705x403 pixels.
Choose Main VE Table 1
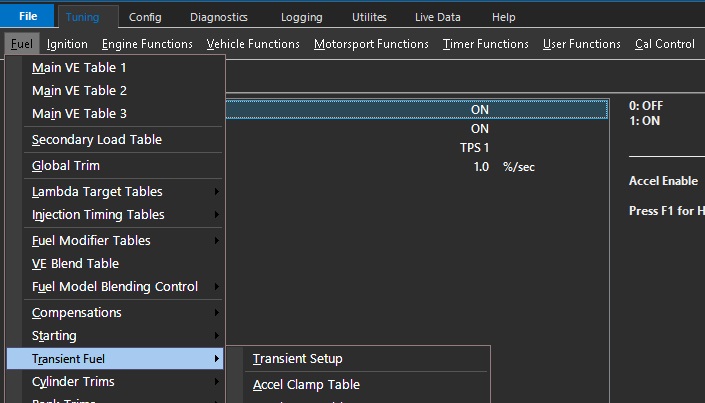79,68
